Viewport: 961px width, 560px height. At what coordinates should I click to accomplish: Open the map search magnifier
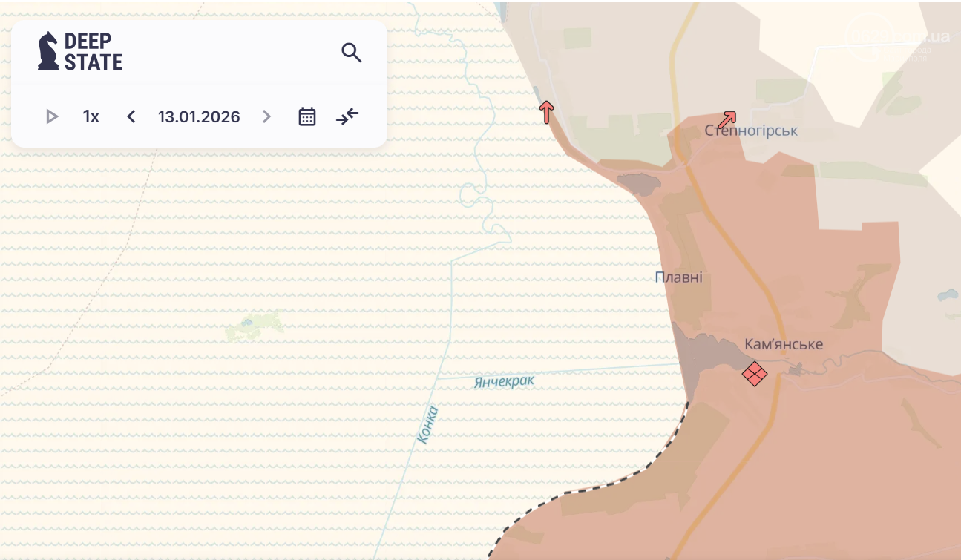click(x=351, y=53)
